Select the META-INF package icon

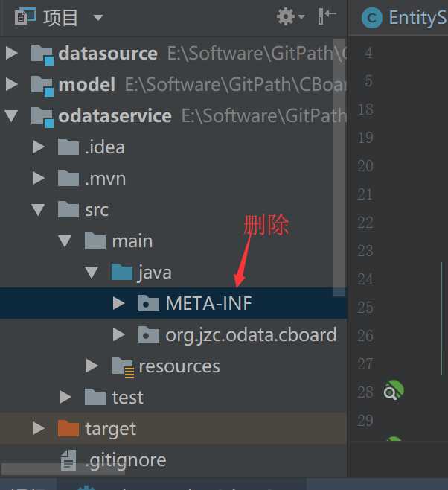point(149,303)
